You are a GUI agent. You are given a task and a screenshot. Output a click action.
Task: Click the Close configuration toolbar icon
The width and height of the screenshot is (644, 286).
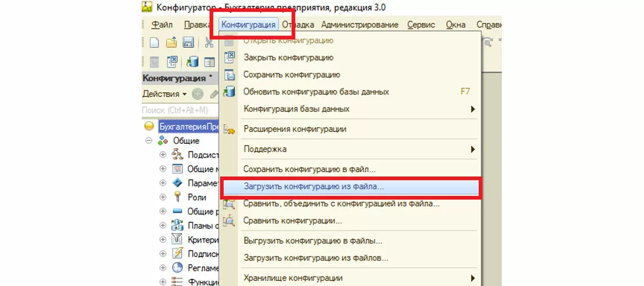point(173,62)
